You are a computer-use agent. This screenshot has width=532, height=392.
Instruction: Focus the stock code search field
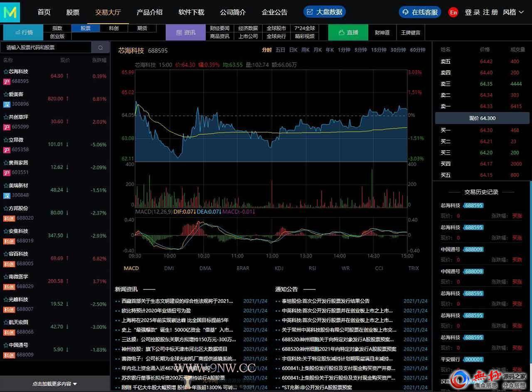[x=46, y=48]
